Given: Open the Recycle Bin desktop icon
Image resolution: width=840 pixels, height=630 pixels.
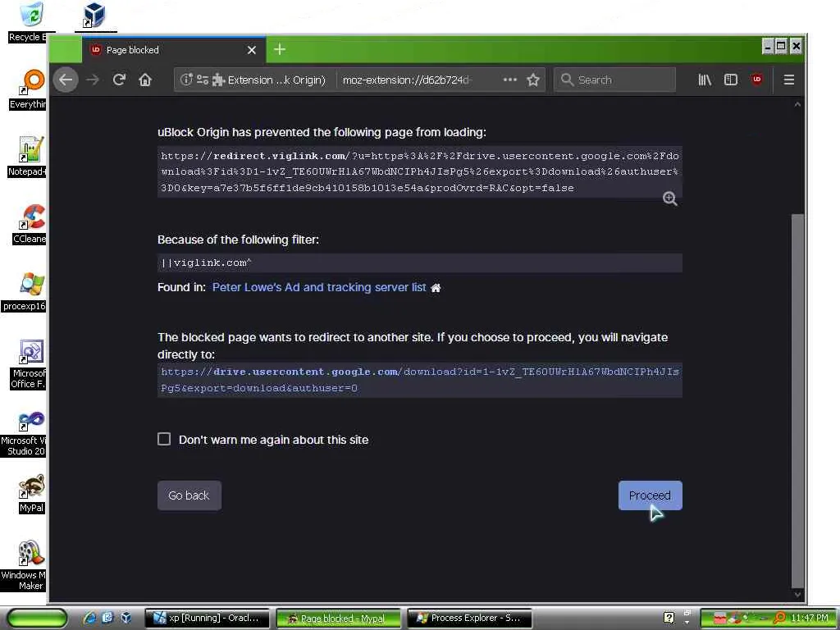Looking at the screenshot, I should click(x=31, y=21).
